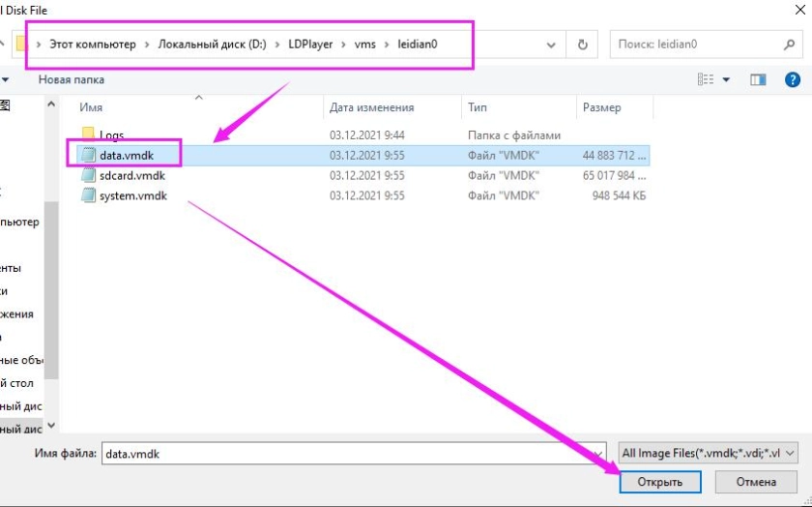The width and height of the screenshot is (812, 507).
Task: Click the Logs folder icon
Action: [x=87, y=134]
